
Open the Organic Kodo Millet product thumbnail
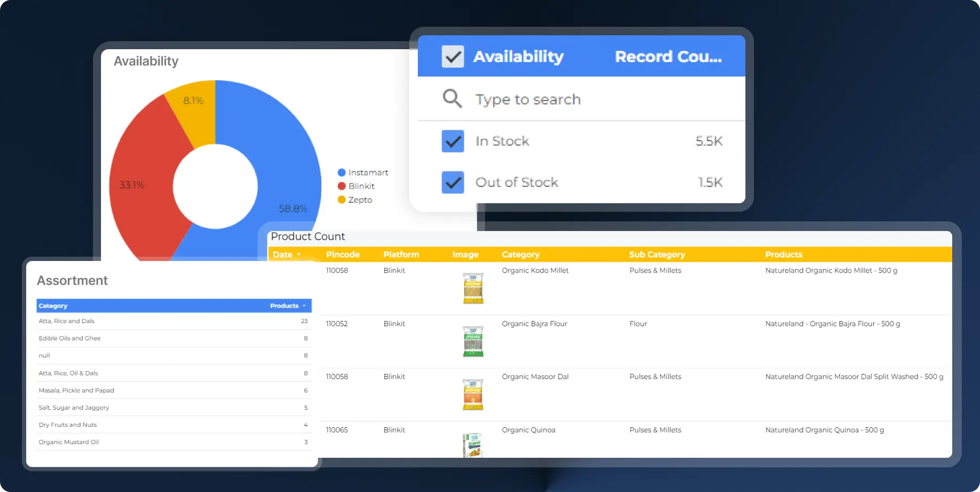coord(473,288)
